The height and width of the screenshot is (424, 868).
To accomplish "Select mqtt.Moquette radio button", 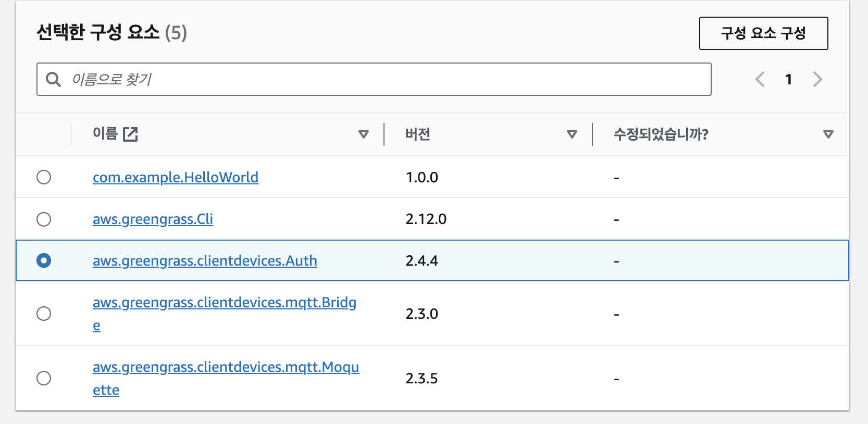I will [x=44, y=378].
